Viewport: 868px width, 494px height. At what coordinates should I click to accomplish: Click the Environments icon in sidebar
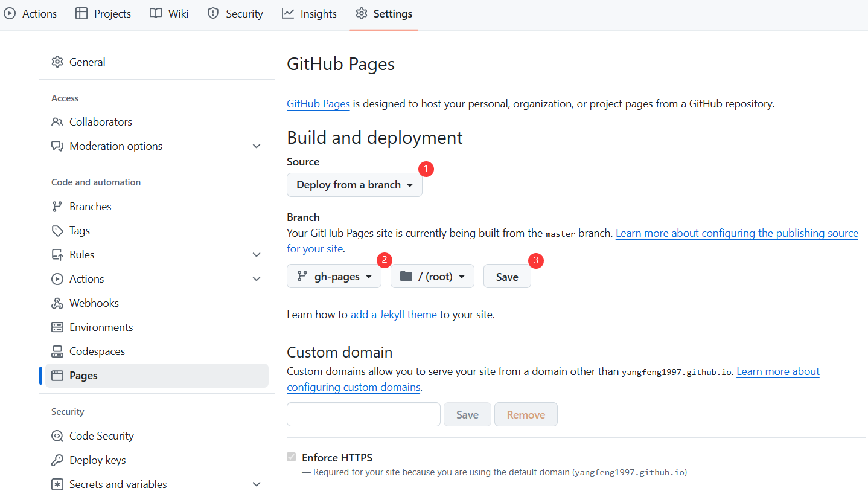pos(57,327)
